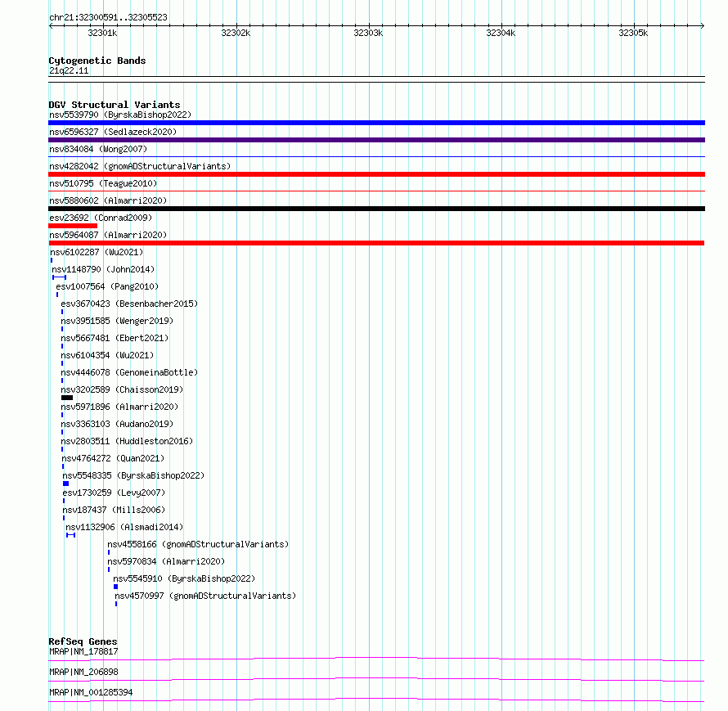Click nsv187437 (Mills2006) label
Screen dimensions: 728x711
click(114, 510)
